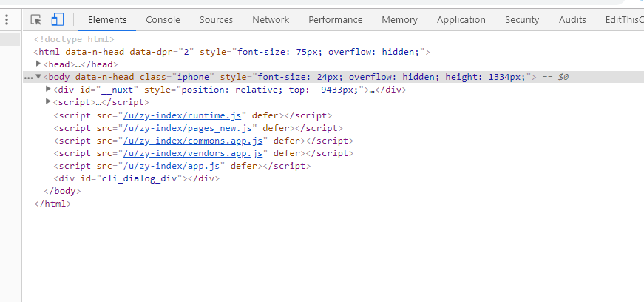Toggle the device toolbar icon
644x302 pixels.
57,19
